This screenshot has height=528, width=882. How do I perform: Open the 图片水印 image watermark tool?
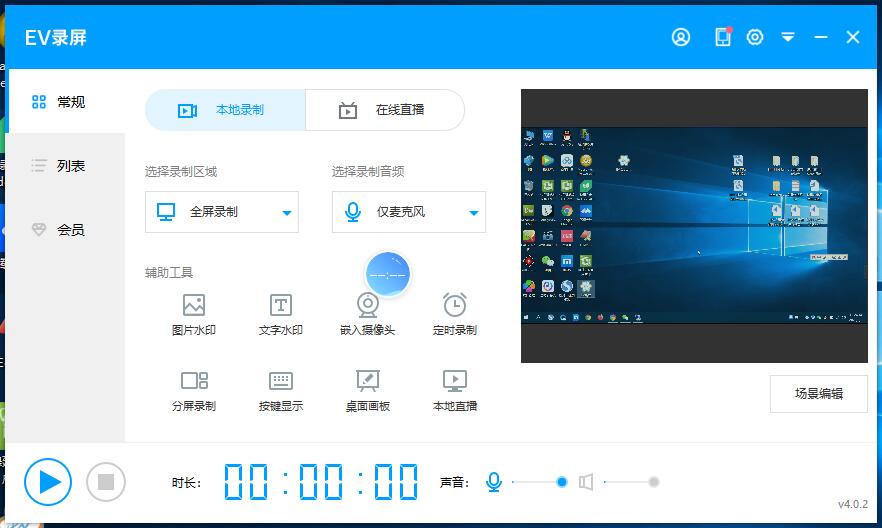[194, 315]
